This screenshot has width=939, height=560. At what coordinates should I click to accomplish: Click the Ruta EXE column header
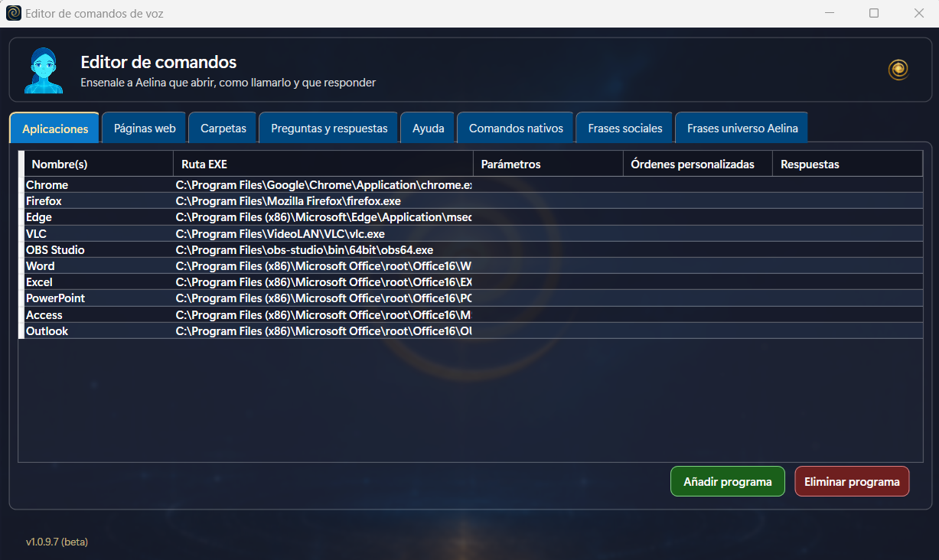(323, 164)
